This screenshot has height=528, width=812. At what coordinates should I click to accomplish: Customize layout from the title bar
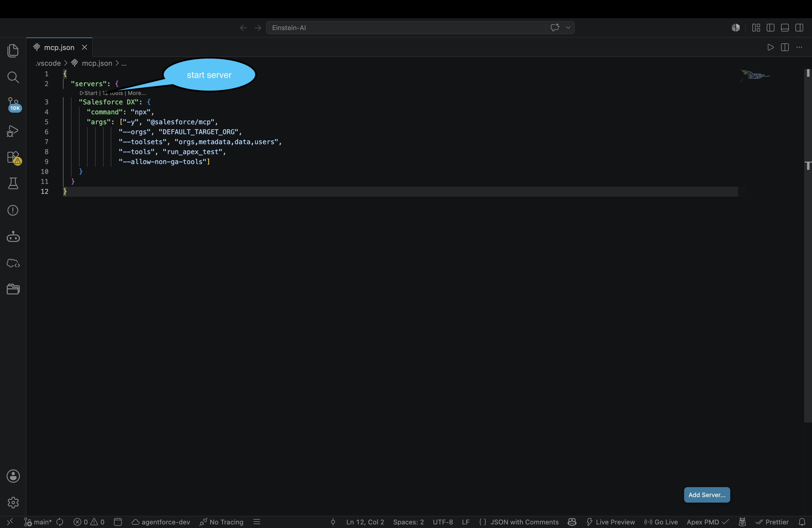tap(756, 28)
